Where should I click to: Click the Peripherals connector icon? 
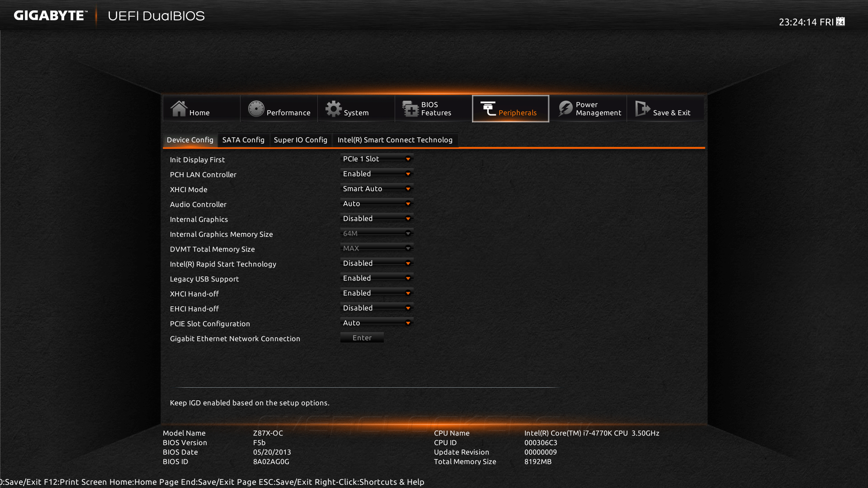(x=488, y=108)
